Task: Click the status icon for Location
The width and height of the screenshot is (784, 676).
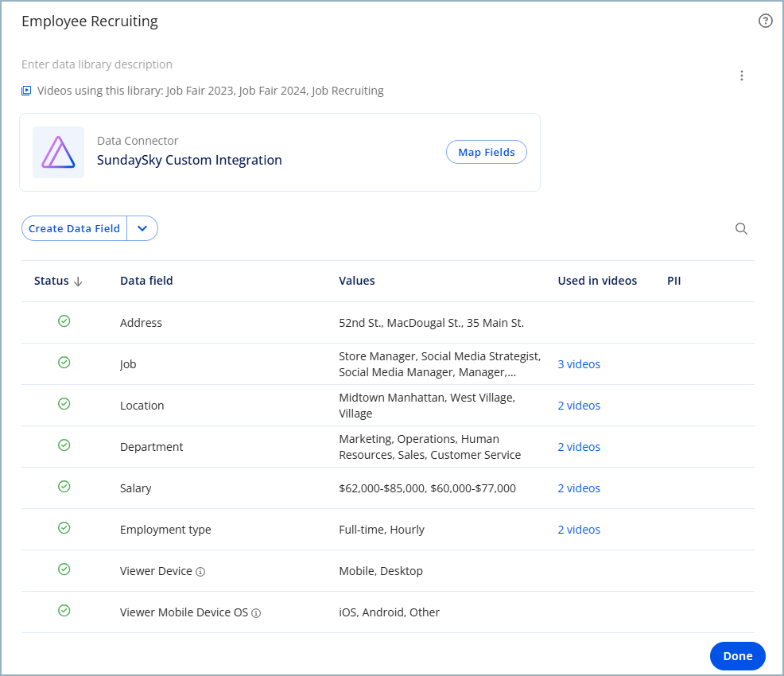Action: [x=64, y=404]
